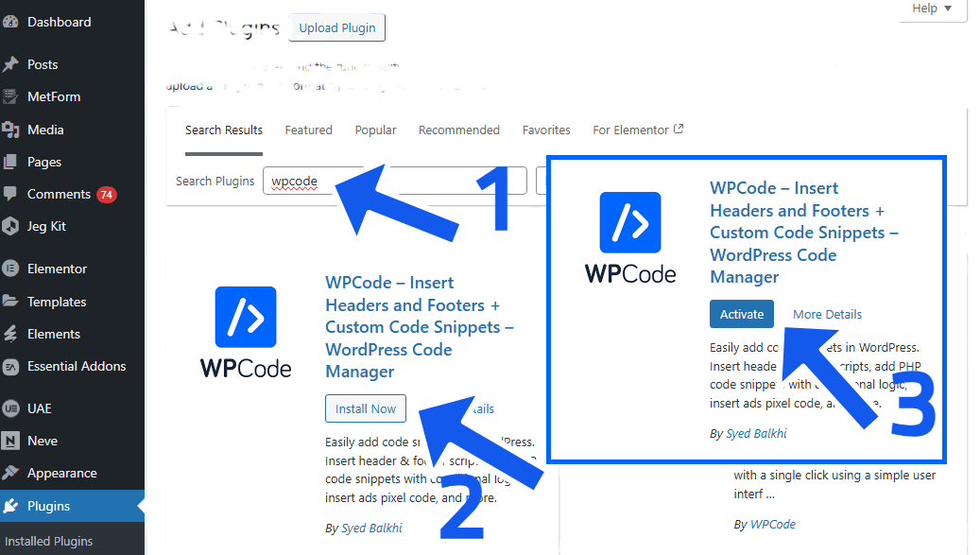Click the WPCode logo in highlighted card
The height and width of the screenshot is (555, 980).
(630, 237)
